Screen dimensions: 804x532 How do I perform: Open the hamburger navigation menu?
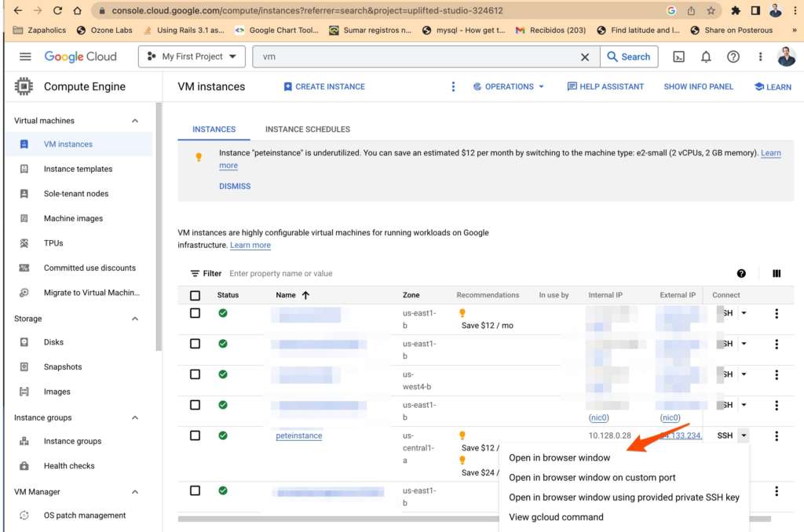[25, 56]
